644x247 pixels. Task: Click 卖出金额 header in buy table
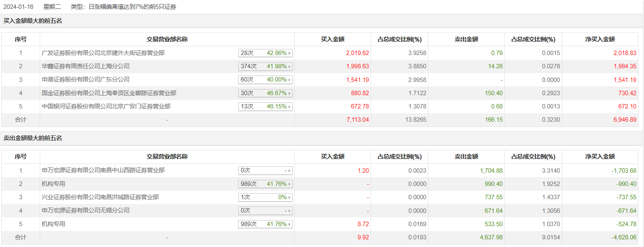coord(466,39)
